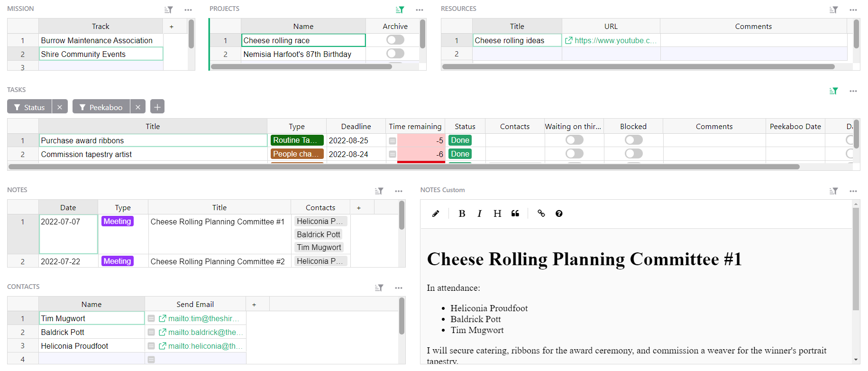Add a new filter with plus button
This screenshot has width=868, height=371.
[x=157, y=107]
